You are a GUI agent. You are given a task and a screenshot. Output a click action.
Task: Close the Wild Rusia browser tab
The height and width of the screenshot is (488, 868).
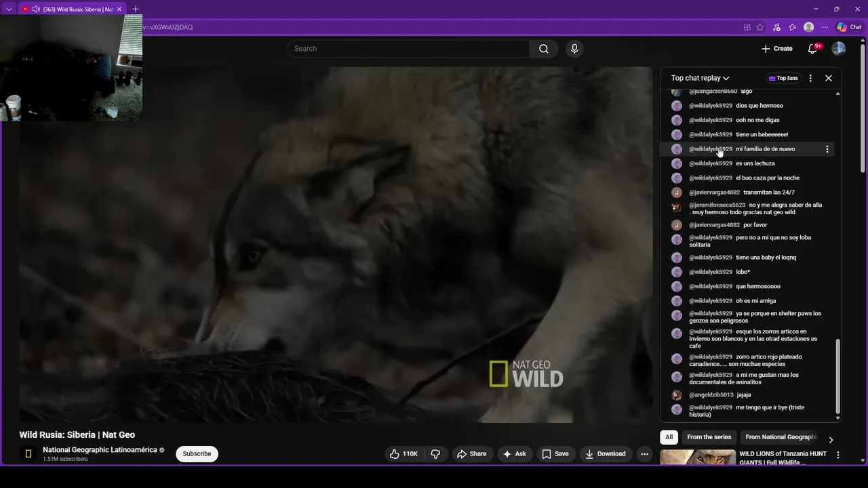pos(119,9)
